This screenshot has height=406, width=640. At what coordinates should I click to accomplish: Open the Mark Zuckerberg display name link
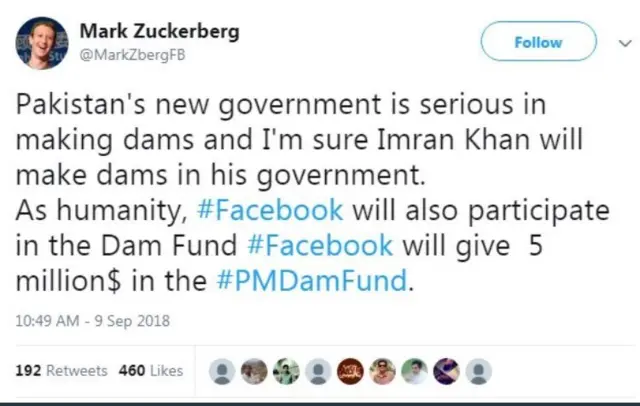pos(159,31)
